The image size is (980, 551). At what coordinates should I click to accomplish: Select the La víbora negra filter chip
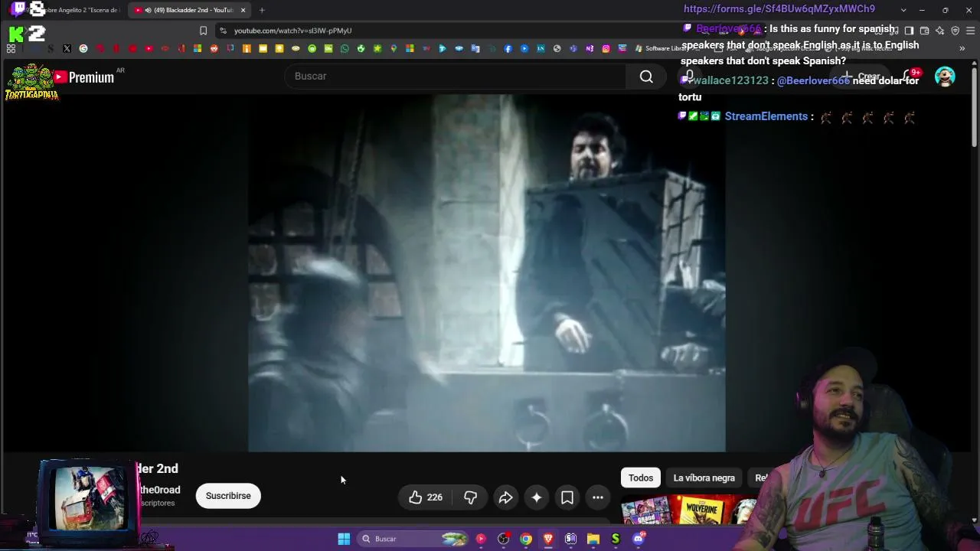(x=704, y=478)
